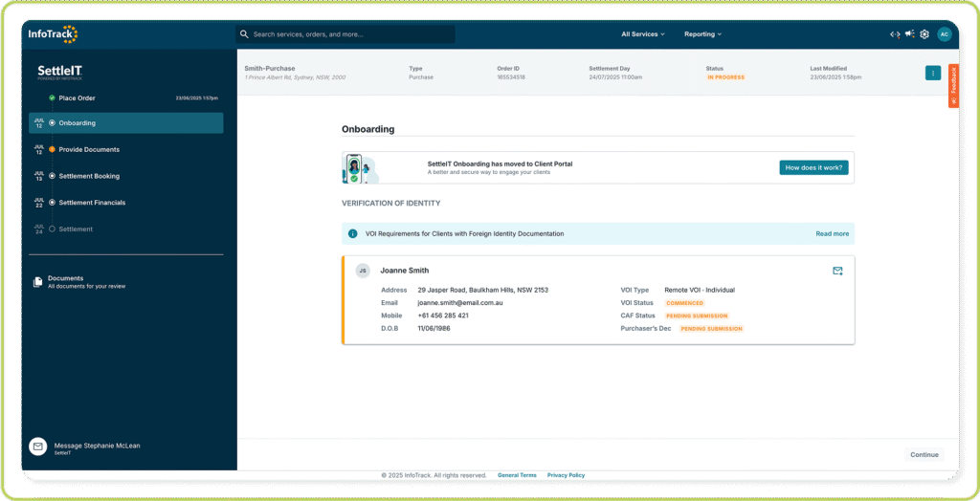This screenshot has height=501, width=980.
Task: Click the Read more link
Action: [832, 233]
